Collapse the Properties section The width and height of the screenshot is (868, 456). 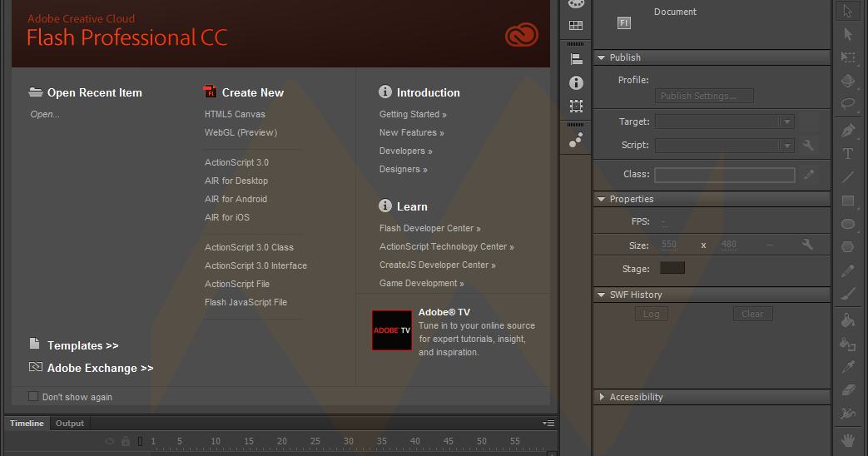coord(601,199)
